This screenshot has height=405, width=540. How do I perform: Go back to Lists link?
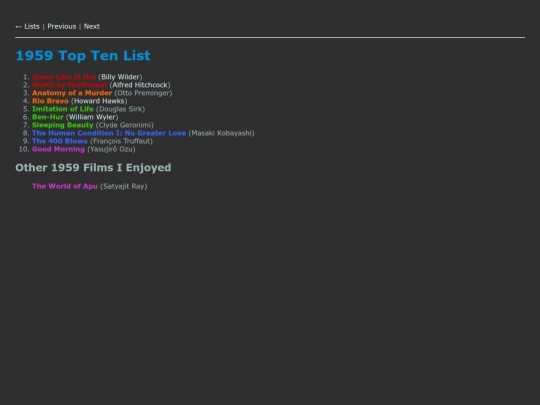tap(28, 27)
